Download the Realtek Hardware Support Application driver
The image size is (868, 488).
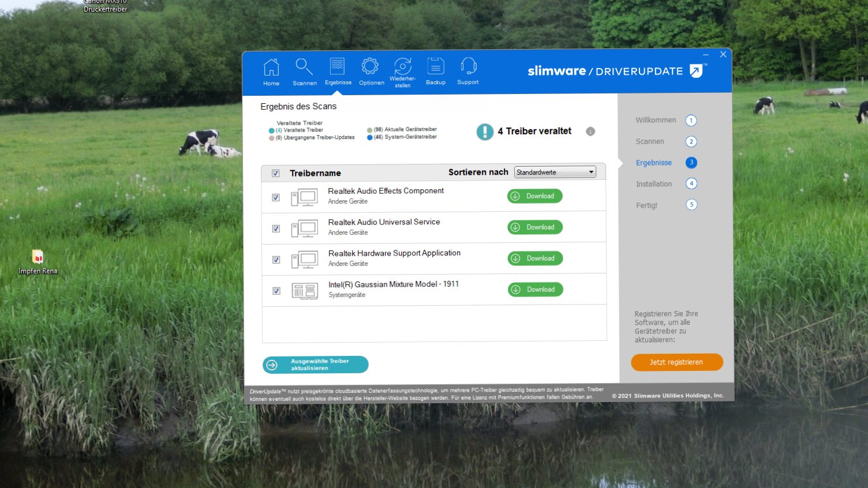click(x=535, y=258)
